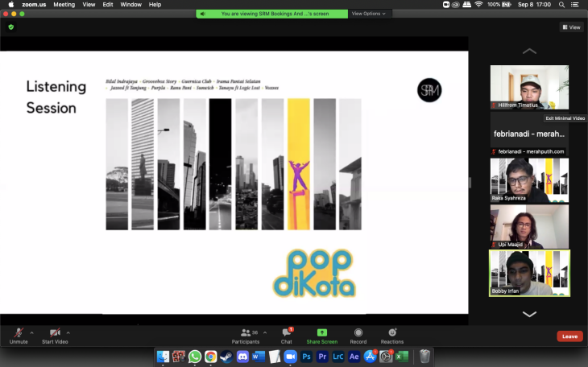588x367 pixels.
Task: Click the Zoom app icon in the dock
Action: point(290,357)
